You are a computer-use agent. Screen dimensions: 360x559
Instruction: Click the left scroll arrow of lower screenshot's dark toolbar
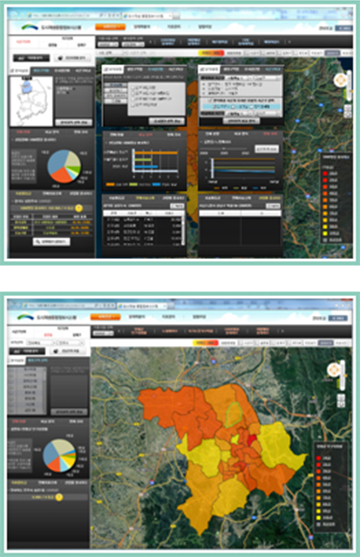coord(119,331)
